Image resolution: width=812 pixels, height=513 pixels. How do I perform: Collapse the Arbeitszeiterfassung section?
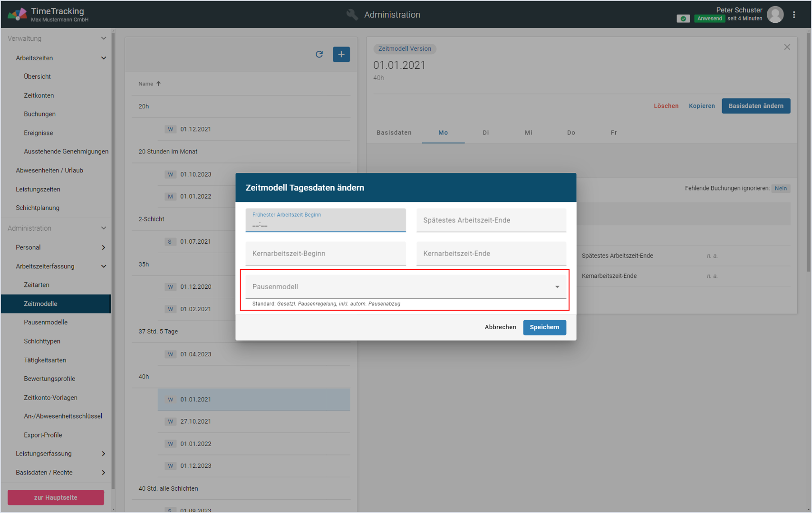[104, 266]
